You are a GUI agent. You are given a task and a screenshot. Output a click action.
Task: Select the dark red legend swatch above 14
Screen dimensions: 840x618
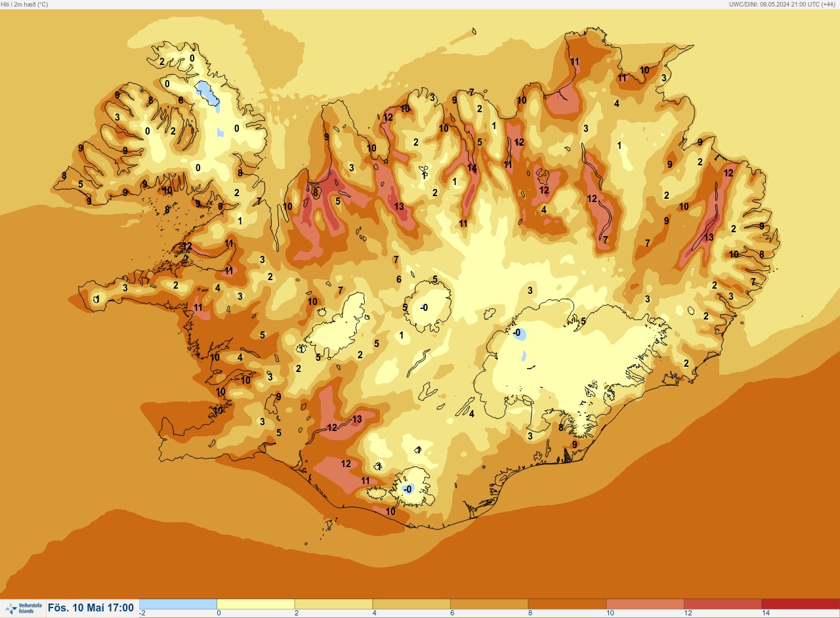coord(801,604)
